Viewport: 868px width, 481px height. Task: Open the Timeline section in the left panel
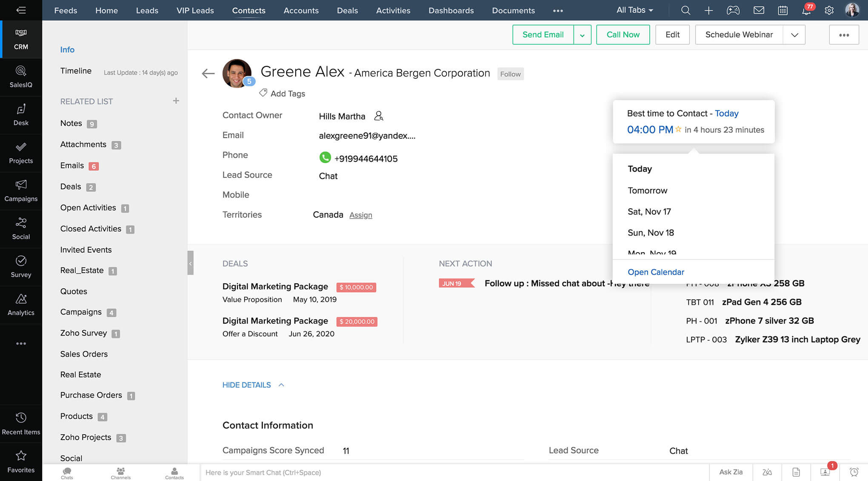coord(76,71)
